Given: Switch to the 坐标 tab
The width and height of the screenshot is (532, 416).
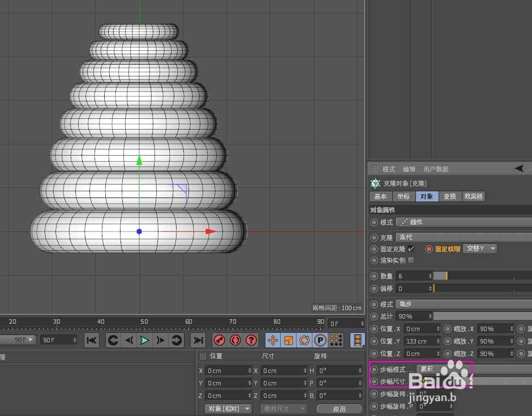Looking at the screenshot, I should click(x=404, y=196).
